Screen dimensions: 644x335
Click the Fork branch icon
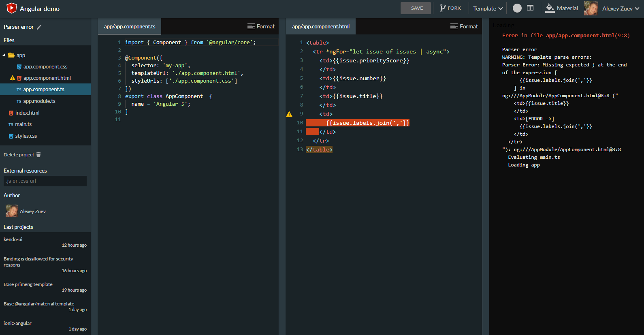tap(443, 8)
